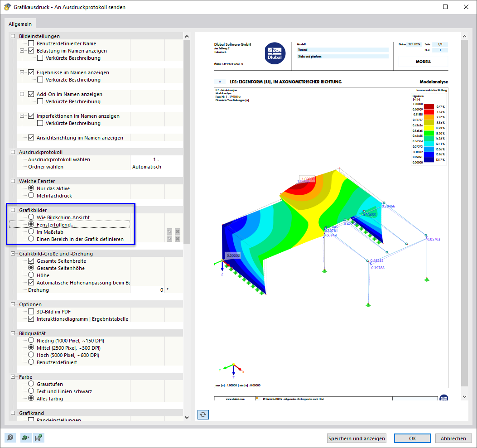
Task: Select Einen Bereich in der Grafik definieren
Action: (31, 239)
